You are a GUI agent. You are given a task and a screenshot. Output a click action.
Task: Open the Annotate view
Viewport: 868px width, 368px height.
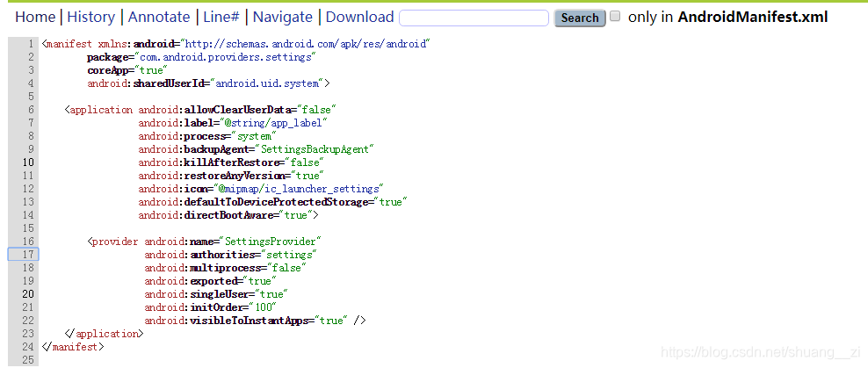pos(159,18)
